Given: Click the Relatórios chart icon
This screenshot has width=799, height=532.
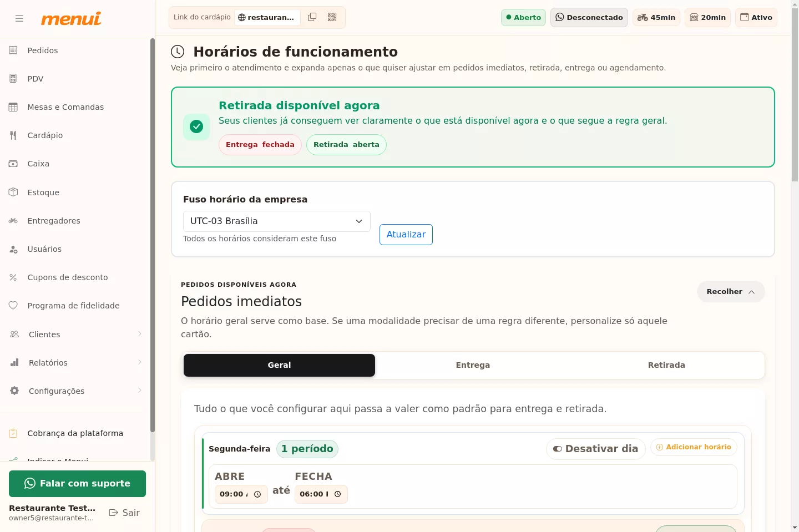Looking at the screenshot, I should pyautogui.click(x=14, y=363).
